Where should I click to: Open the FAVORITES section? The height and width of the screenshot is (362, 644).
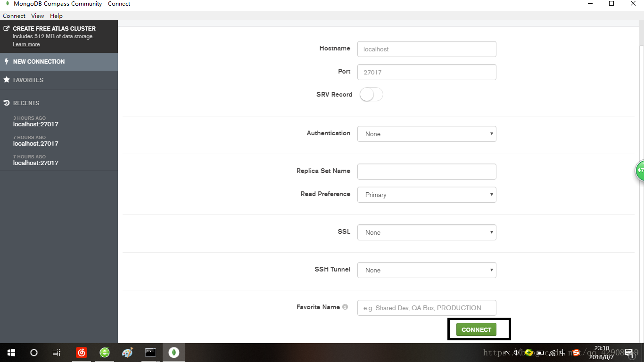coord(59,80)
